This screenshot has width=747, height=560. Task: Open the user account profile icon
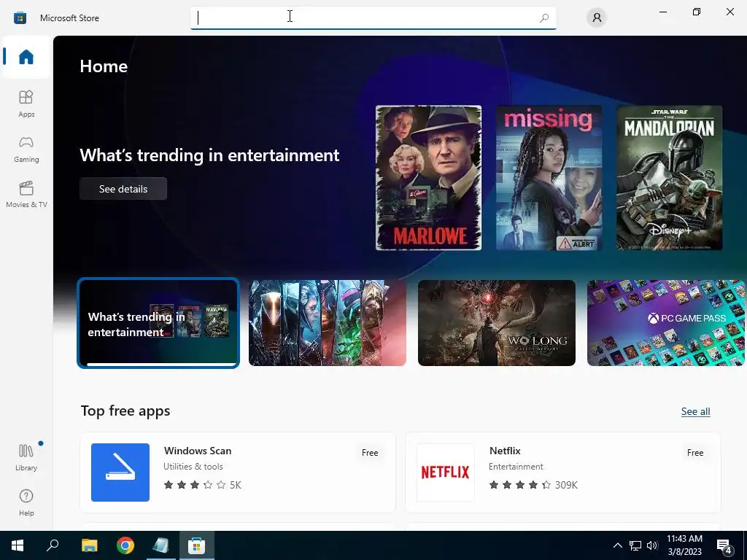[x=597, y=17]
